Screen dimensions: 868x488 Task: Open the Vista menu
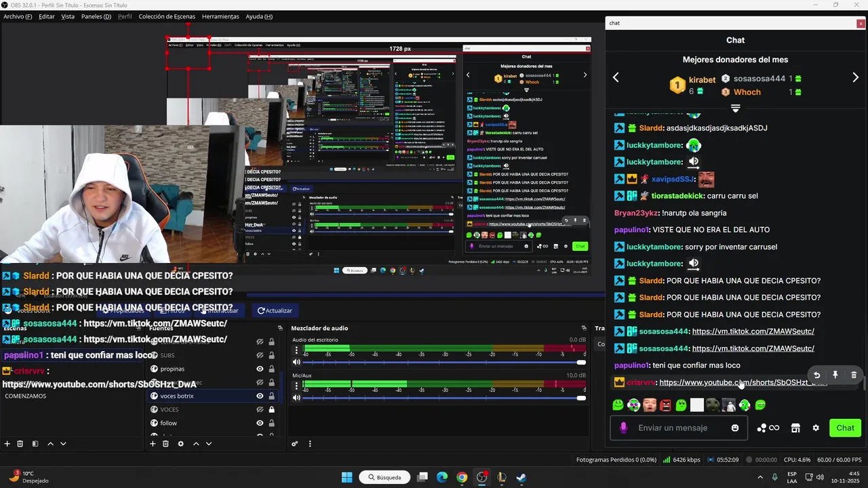pyautogui.click(x=68, y=16)
